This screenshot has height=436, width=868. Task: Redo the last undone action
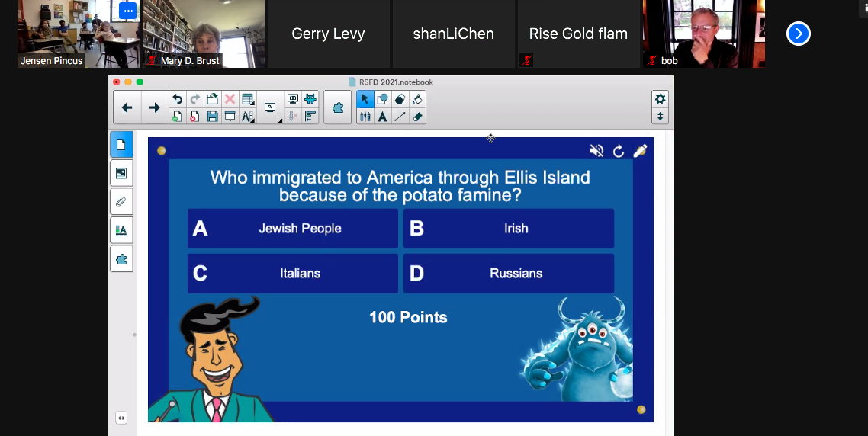[194, 99]
